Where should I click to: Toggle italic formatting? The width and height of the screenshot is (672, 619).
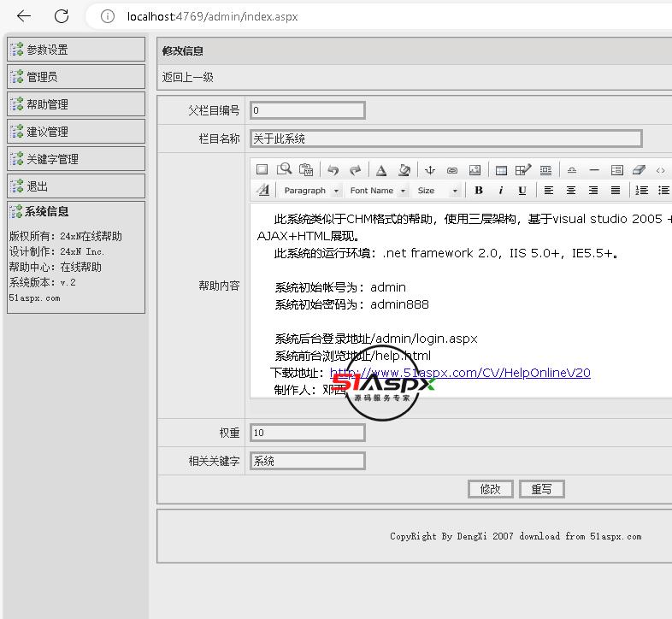pyautogui.click(x=500, y=191)
